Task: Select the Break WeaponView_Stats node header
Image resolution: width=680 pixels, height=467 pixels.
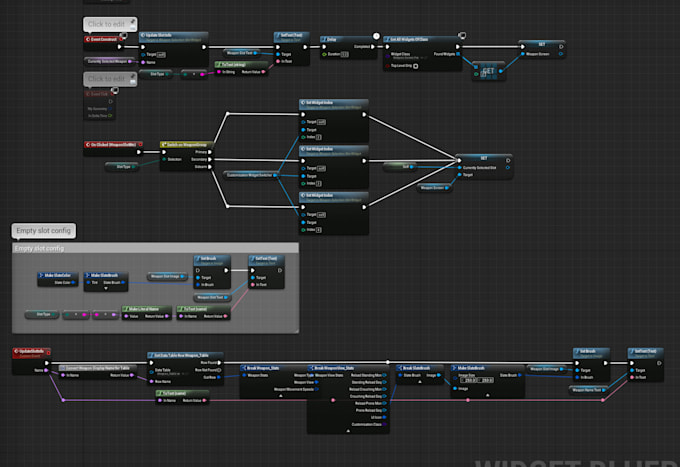Action: coord(348,368)
